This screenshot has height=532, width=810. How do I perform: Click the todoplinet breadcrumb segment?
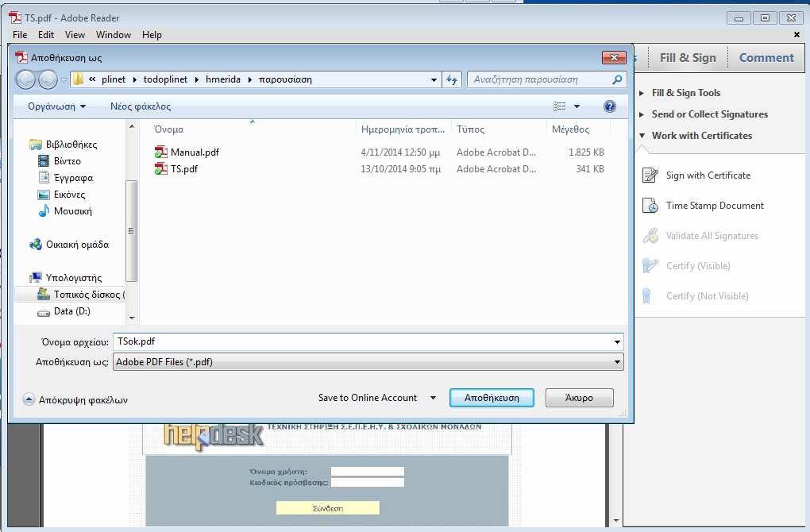(x=166, y=79)
